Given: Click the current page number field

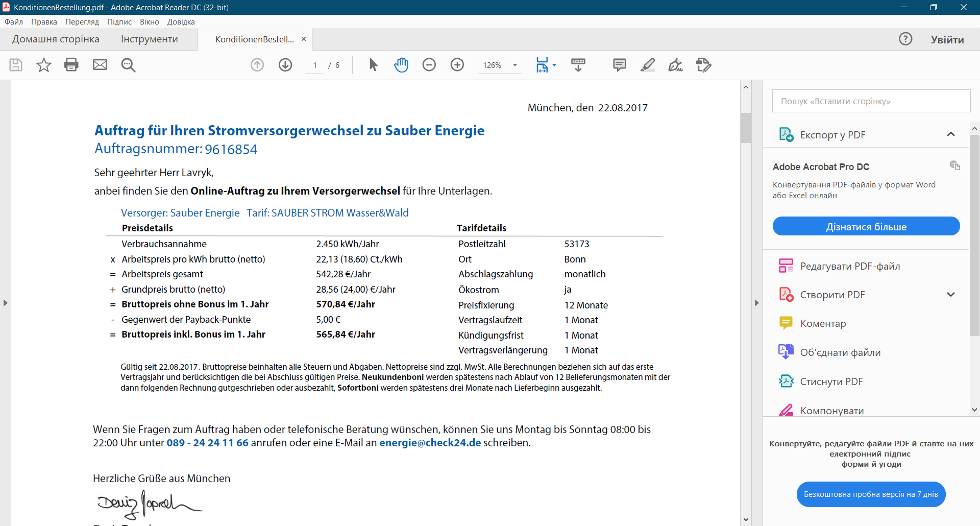Looking at the screenshot, I should [315, 65].
